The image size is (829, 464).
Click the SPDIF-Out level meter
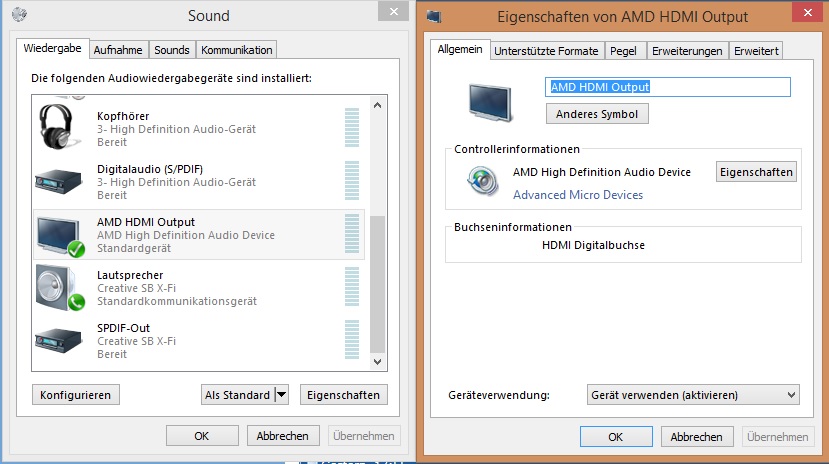pos(352,339)
